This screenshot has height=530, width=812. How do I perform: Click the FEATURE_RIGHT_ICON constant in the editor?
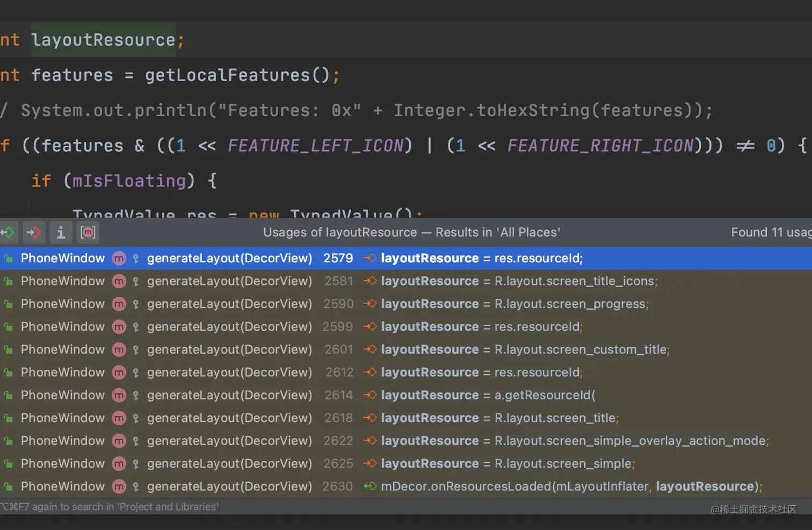(x=600, y=146)
